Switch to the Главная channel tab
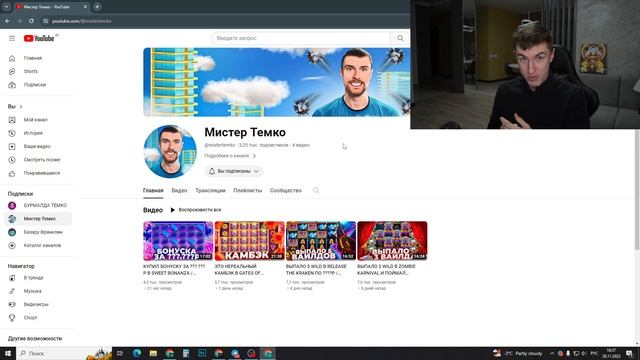Screen dimensions: 640x360 (153, 191)
